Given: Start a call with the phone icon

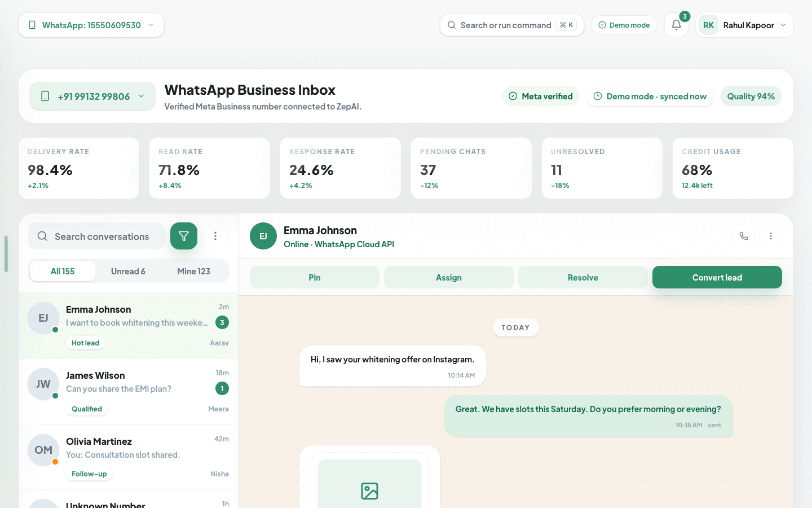Looking at the screenshot, I should (744, 236).
